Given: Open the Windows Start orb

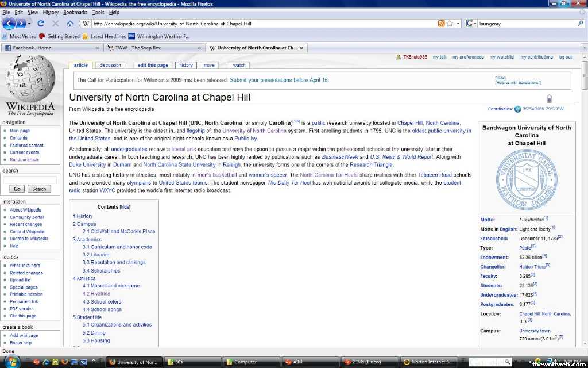Looking at the screenshot, I should pyautogui.click(x=11, y=361).
